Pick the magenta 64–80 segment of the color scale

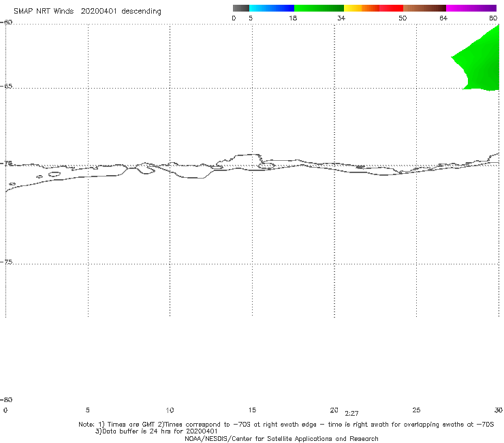coord(471,8)
